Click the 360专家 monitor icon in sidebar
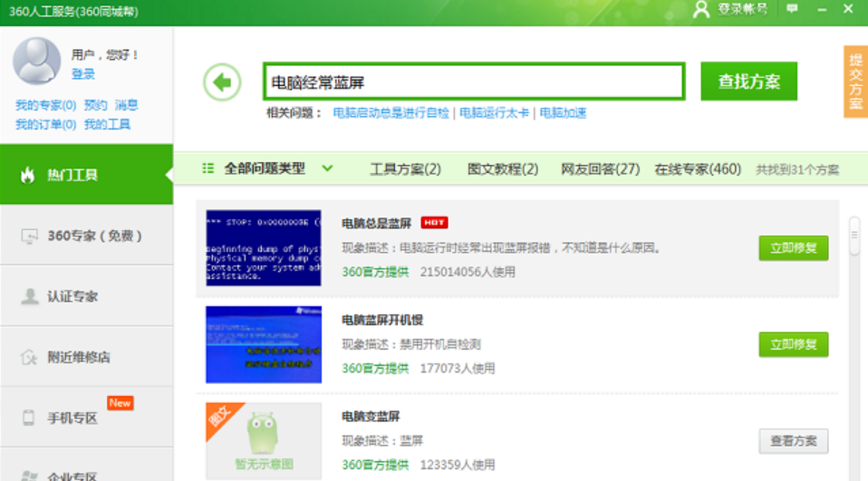 tap(28, 236)
